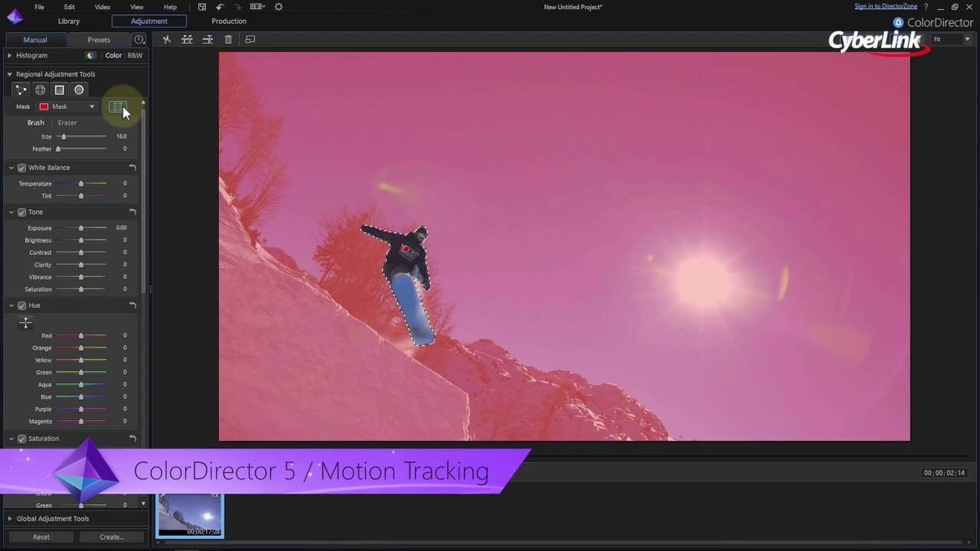This screenshot has width=980, height=551.
Task: Click the Exposure slider
Action: [x=81, y=228]
